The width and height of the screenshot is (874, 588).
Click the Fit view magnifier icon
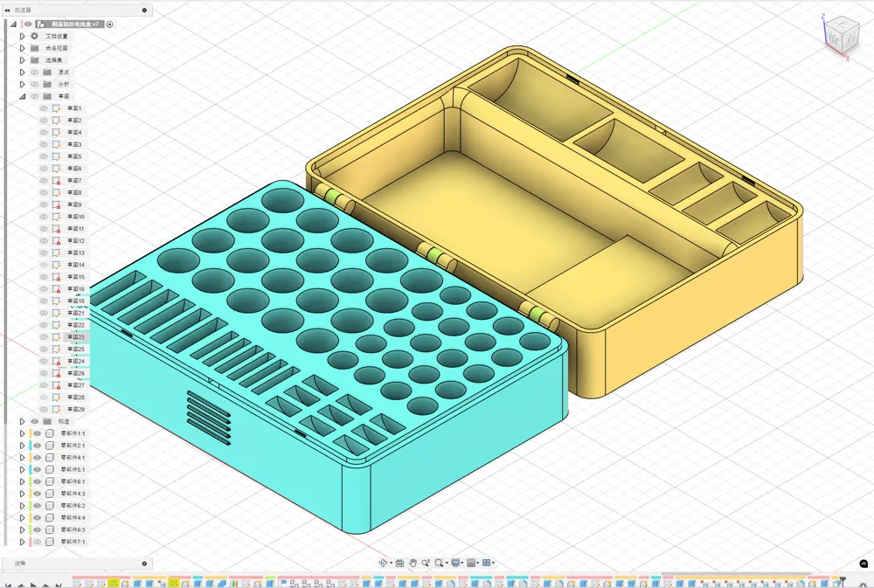coord(440,563)
